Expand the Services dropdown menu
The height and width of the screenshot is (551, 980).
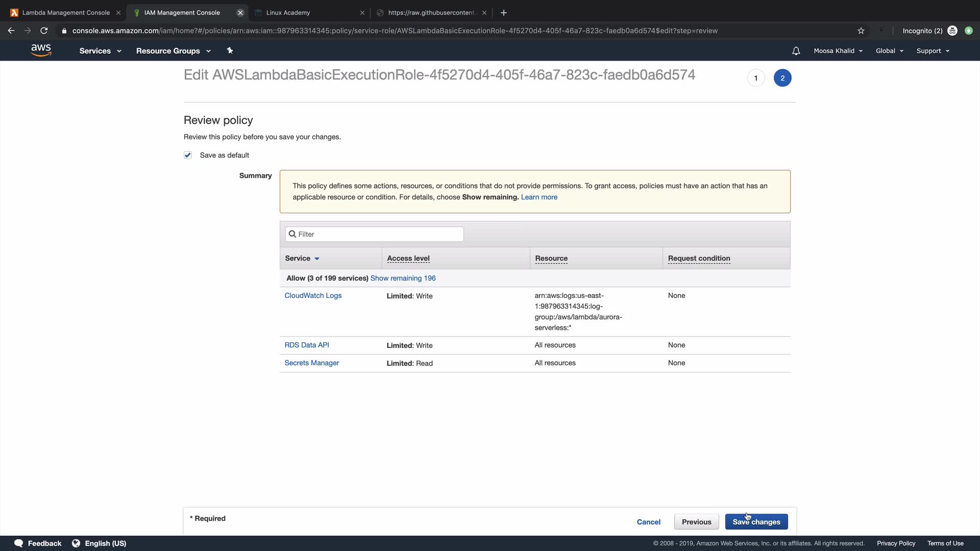pos(100,51)
